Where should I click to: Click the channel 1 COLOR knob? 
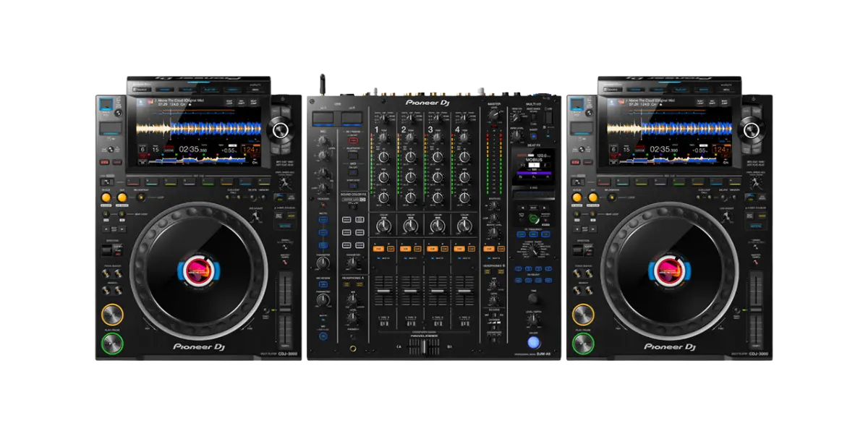click(384, 226)
